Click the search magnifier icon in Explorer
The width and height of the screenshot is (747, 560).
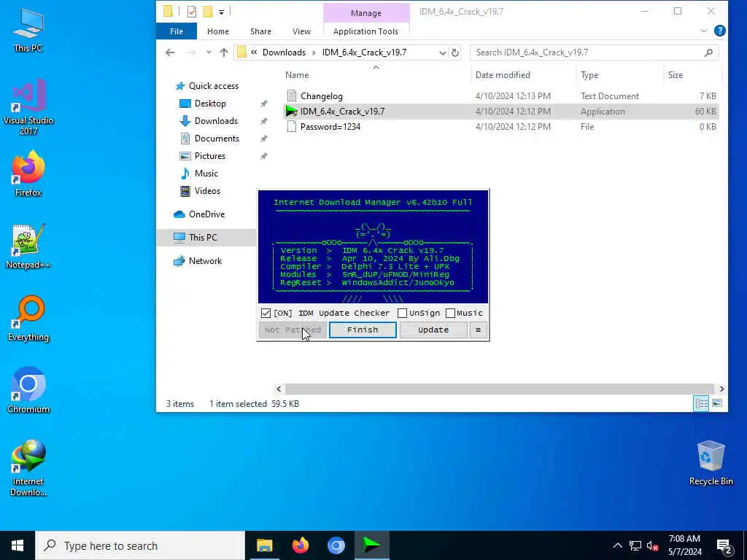(x=708, y=52)
